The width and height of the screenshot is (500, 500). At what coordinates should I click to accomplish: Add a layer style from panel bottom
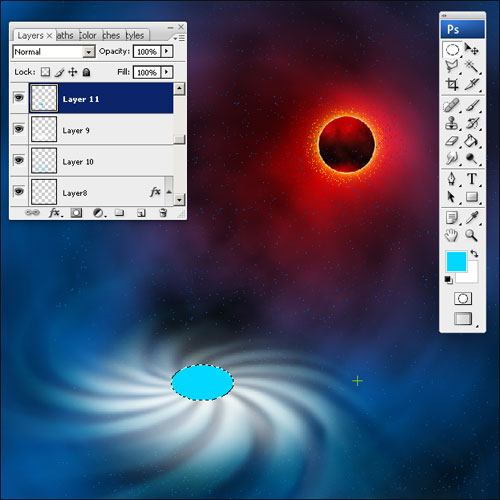(x=55, y=213)
